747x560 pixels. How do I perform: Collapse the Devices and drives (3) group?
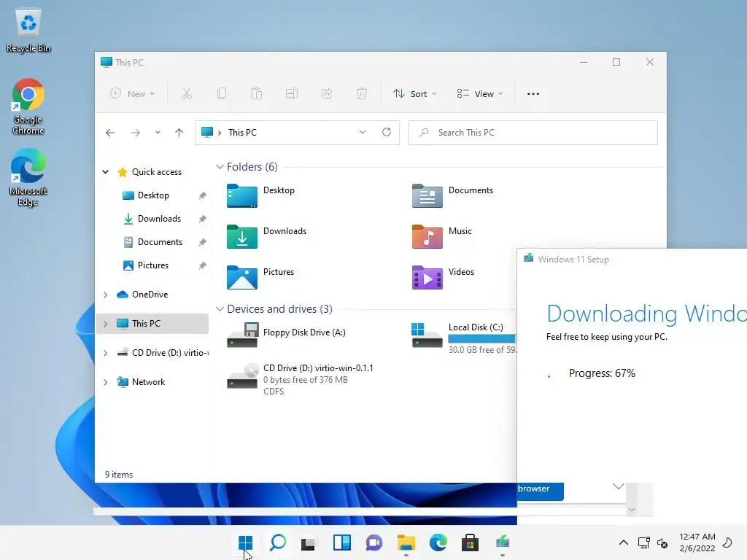coord(220,309)
